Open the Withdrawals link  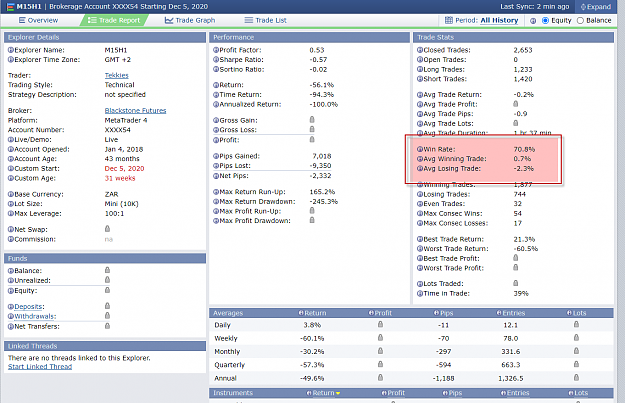click(x=34, y=317)
